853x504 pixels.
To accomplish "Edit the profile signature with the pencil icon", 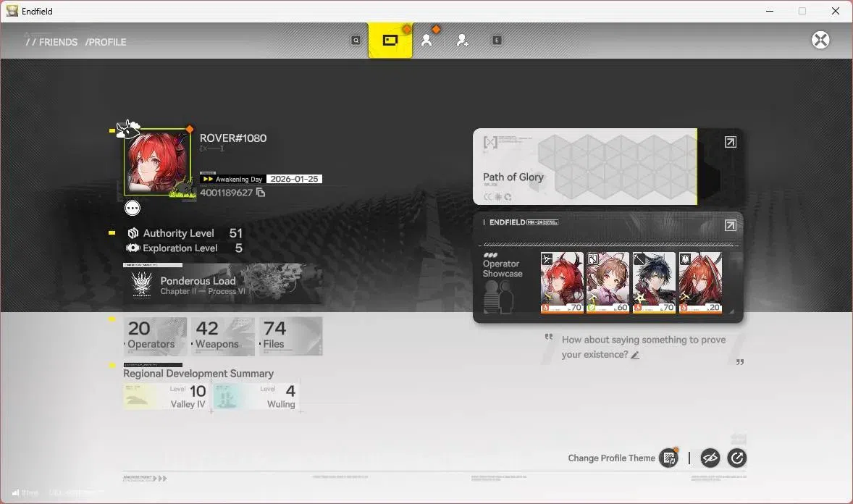I will point(635,355).
